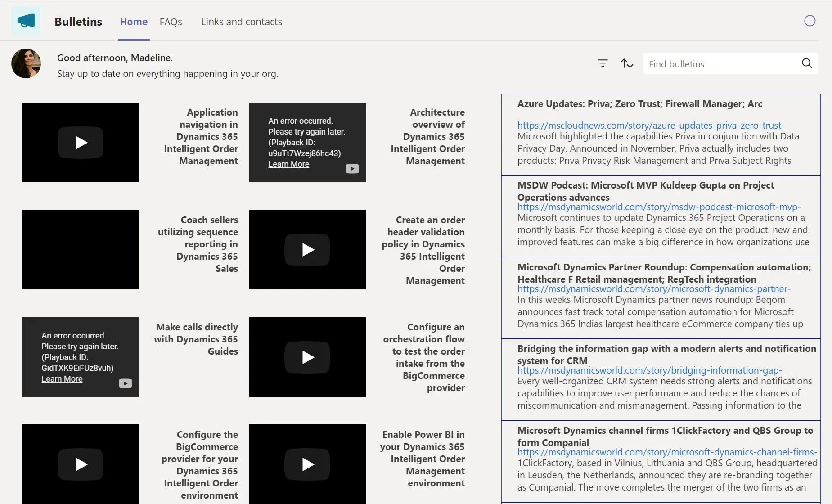This screenshot has height=504, width=832.
Task: Open the msdw-podcast-microsoft-mvp link
Action: point(659,207)
